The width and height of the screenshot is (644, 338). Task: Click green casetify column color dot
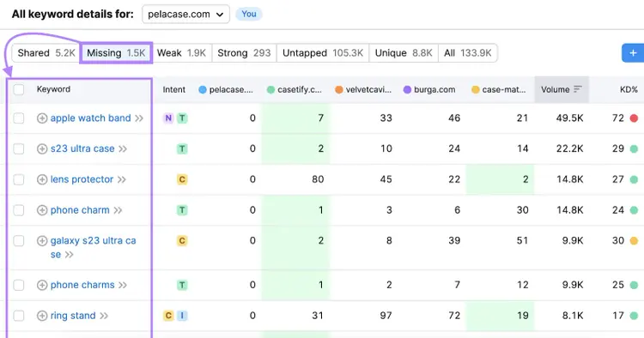click(270, 89)
